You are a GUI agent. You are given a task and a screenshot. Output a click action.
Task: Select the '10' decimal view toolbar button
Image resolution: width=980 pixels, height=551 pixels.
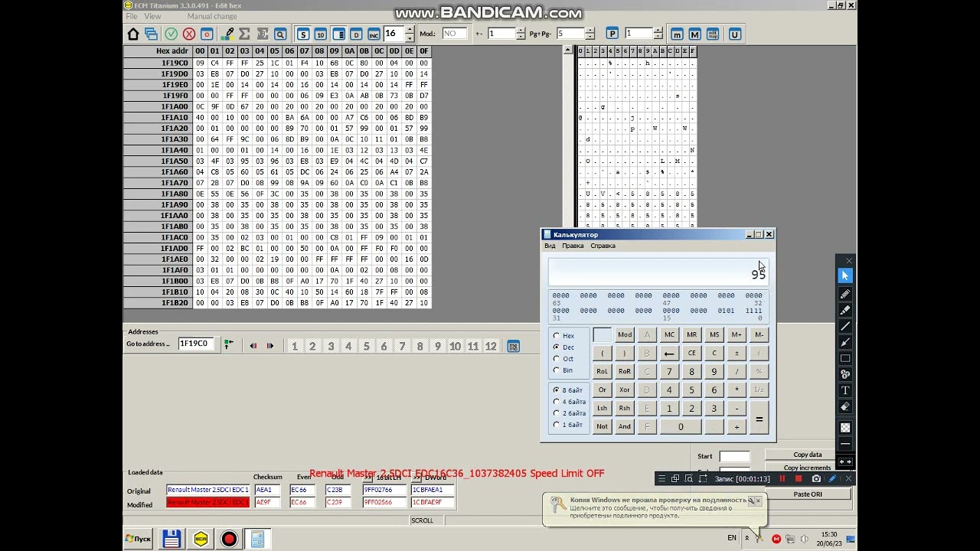point(320,34)
